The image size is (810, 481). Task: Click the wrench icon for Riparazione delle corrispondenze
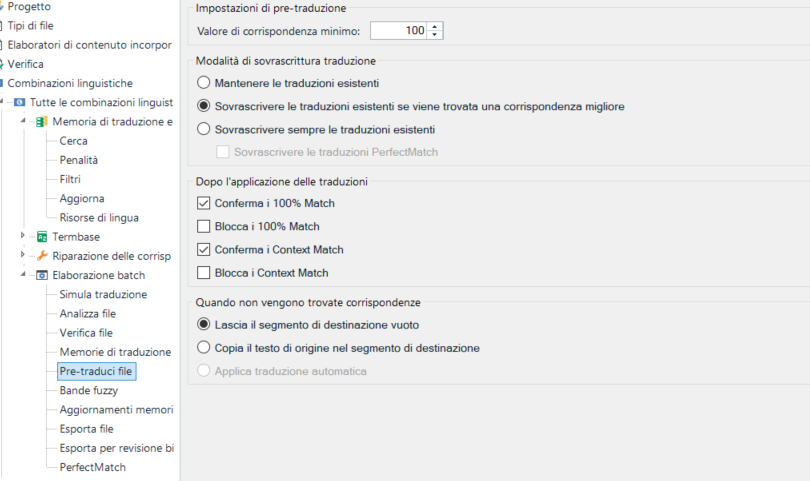[42, 256]
